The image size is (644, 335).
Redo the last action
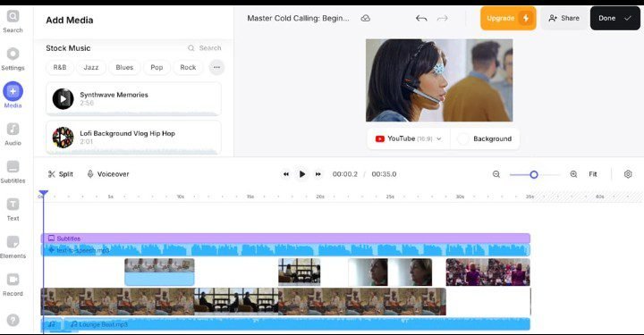click(x=442, y=18)
